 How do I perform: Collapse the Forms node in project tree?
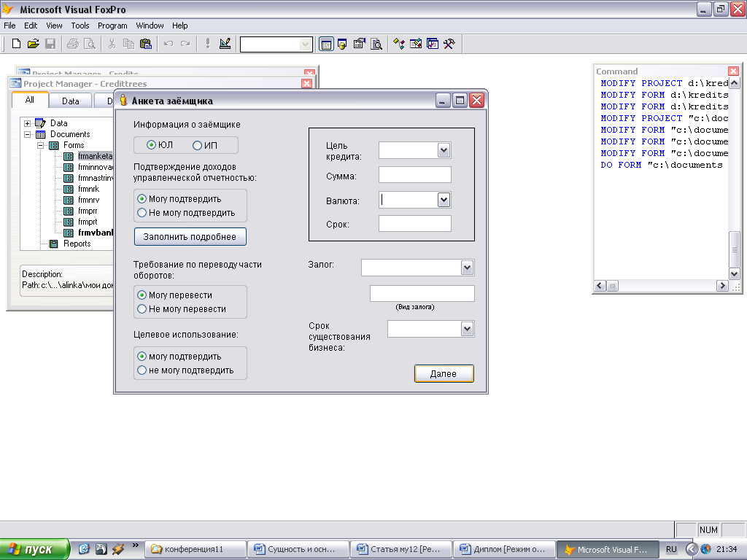tap(41, 145)
